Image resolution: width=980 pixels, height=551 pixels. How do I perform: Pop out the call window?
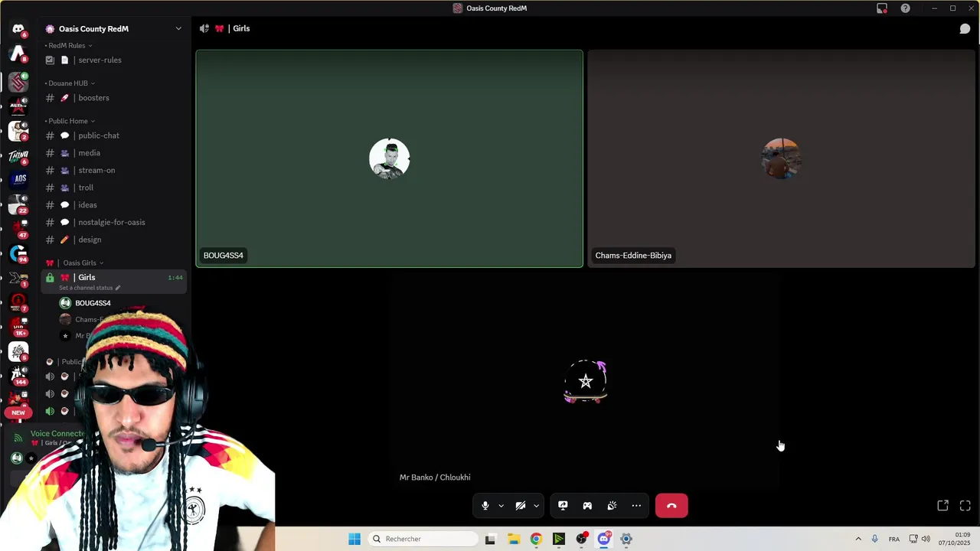coord(943,506)
